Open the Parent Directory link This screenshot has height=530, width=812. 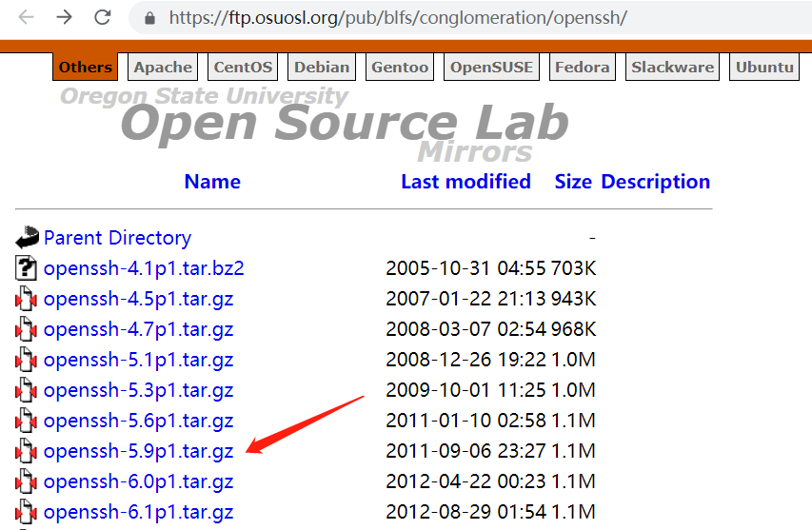pos(117,238)
